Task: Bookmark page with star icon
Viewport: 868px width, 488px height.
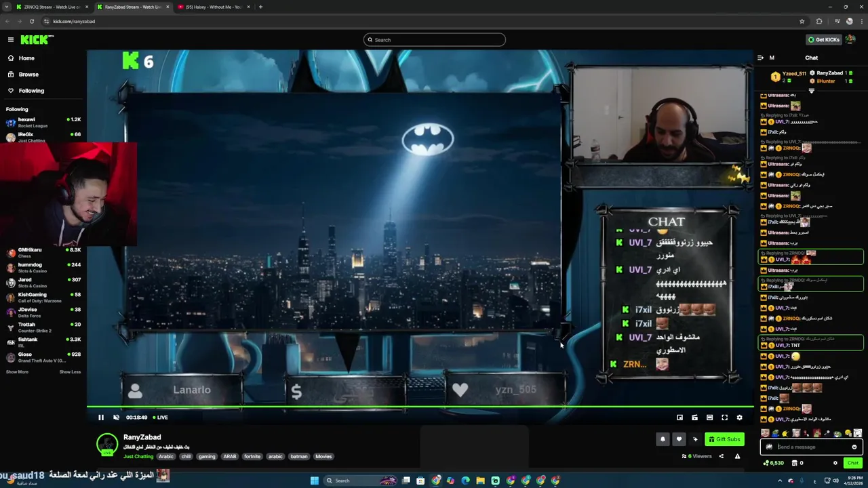Action: click(802, 21)
